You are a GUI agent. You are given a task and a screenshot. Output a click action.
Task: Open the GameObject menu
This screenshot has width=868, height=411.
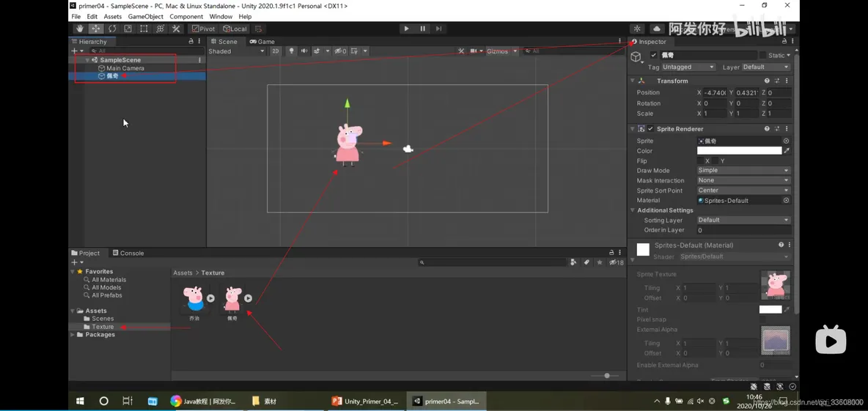coord(146,17)
